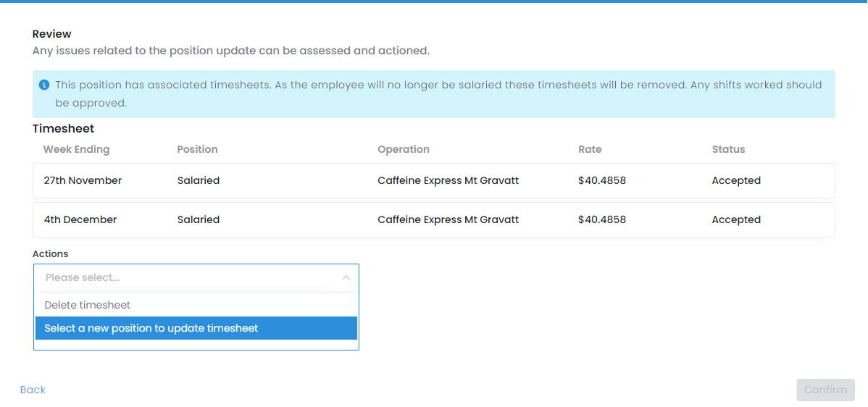
Task: Select the 27th November week ending cell
Action: point(83,180)
